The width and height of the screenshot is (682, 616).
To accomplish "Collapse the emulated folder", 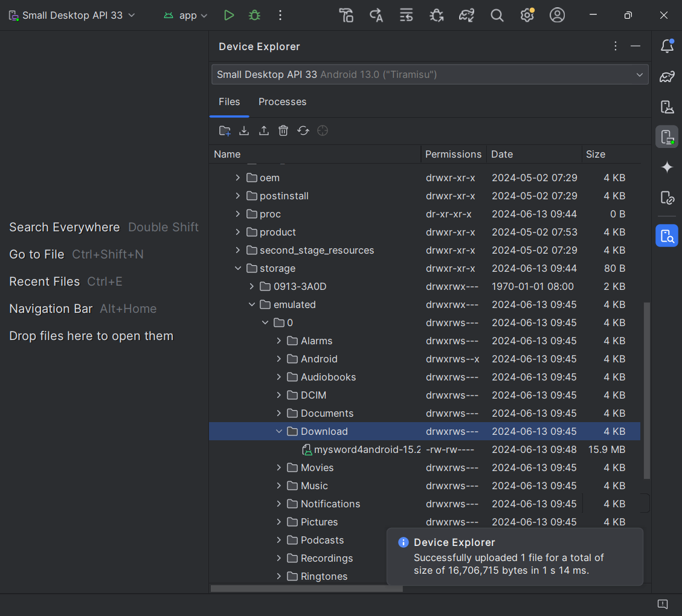I will pos(252,305).
